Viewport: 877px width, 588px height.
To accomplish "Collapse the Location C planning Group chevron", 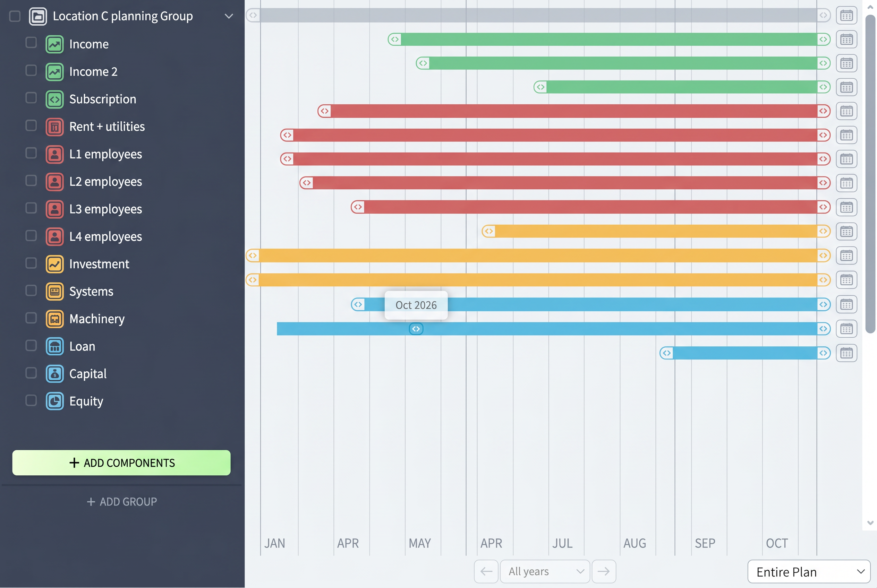I will 229,16.
